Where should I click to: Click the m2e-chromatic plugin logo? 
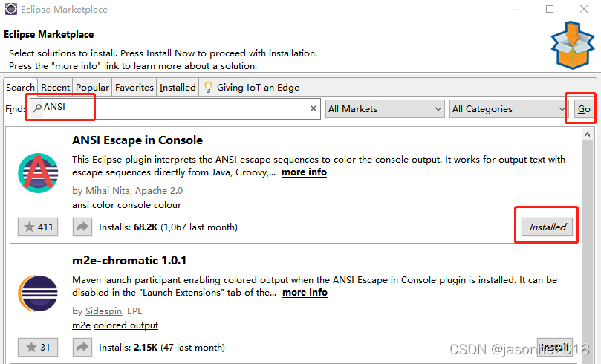click(38, 293)
